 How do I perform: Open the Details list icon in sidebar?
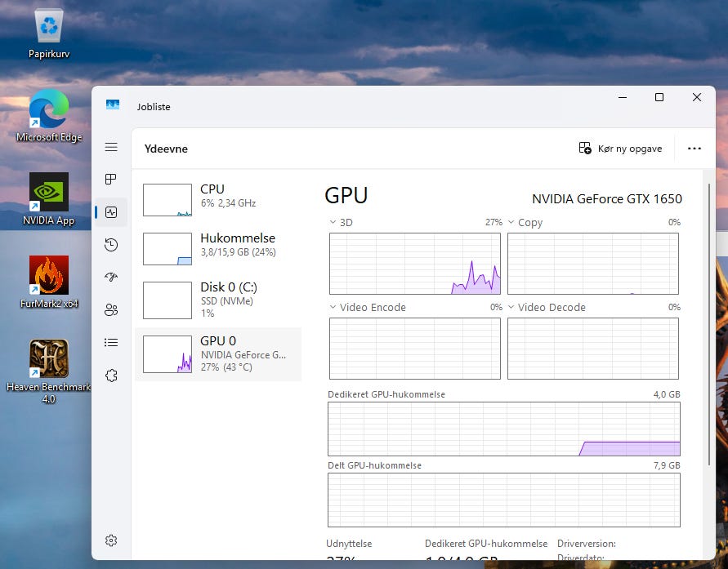point(111,342)
